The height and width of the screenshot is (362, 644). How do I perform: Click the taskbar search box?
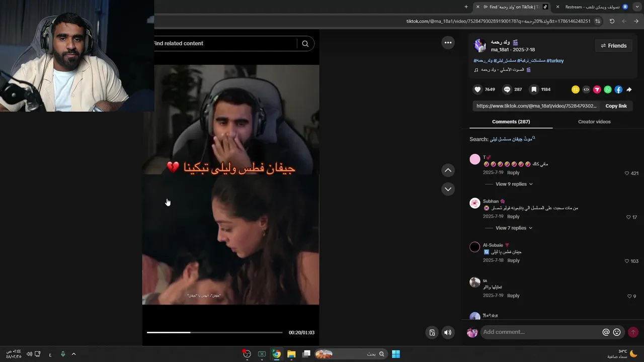(x=351, y=354)
